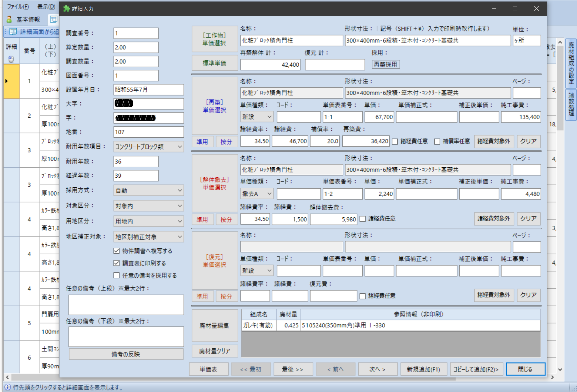Click the 再築採用 button

click(386, 64)
